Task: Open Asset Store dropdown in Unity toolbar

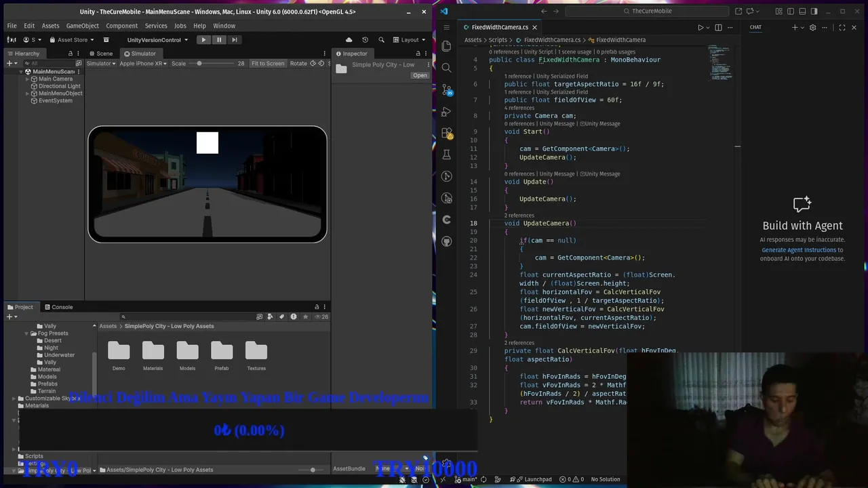Action: (x=72, y=40)
